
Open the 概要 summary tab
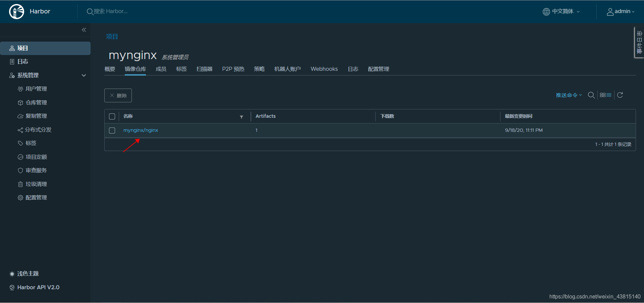pos(110,69)
